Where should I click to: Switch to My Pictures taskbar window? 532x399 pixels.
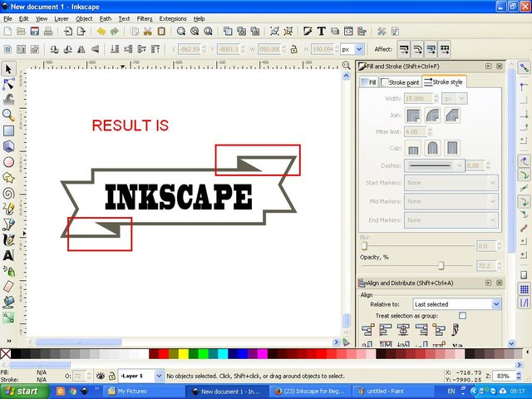point(144,392)
